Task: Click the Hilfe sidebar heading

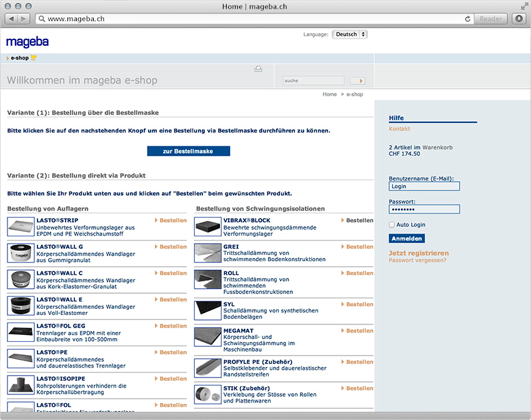Action: click(x=396, y=118)
